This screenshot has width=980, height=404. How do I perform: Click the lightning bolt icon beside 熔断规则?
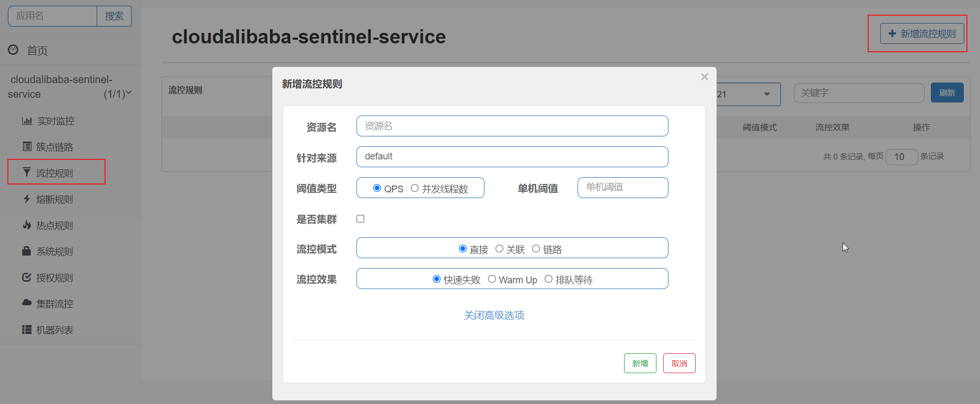tap(27, 199)
